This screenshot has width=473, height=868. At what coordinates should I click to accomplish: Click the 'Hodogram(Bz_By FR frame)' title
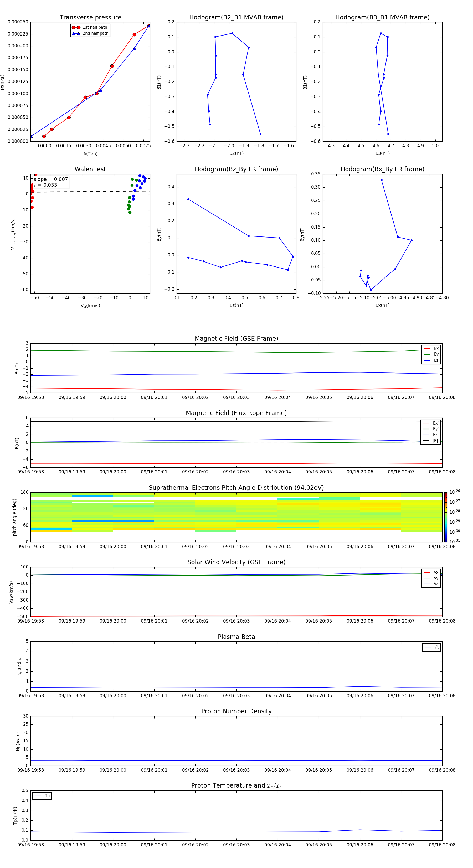(236, 169)
